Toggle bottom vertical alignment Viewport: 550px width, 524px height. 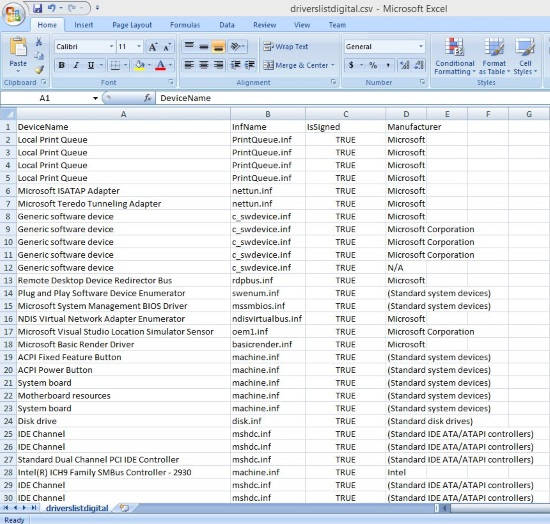[x=218, y=46]
